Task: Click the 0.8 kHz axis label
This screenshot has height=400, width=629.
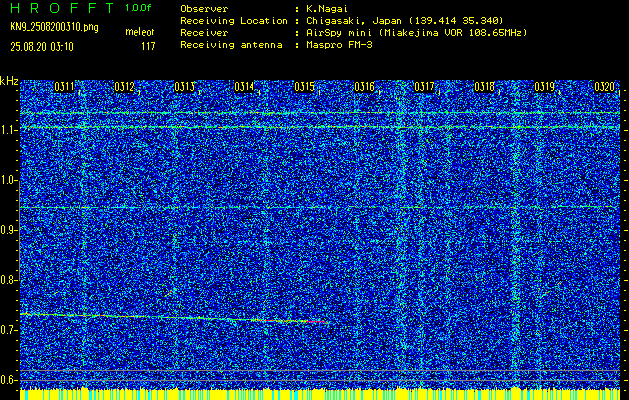Action: pos(8,280)
